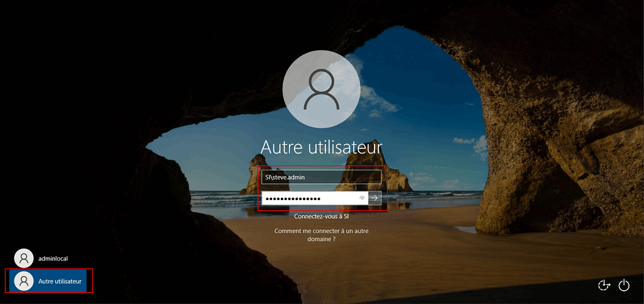Click the large profile picture above the heading

(321, 89)
